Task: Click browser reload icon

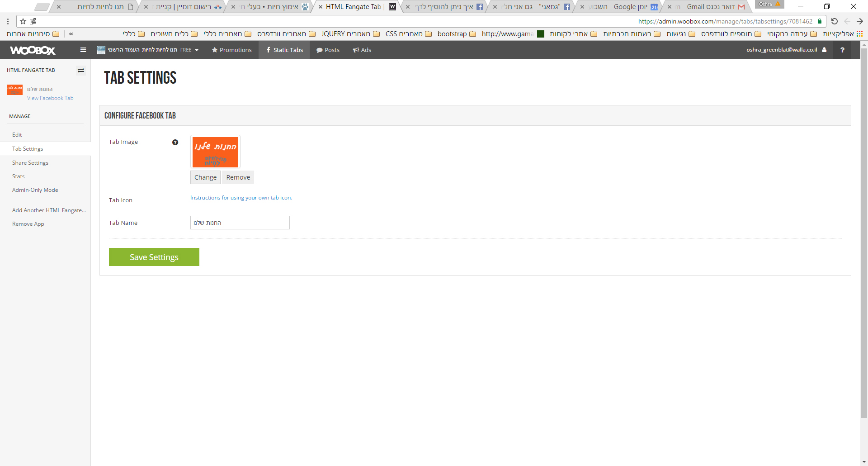Action: point(835,21)
